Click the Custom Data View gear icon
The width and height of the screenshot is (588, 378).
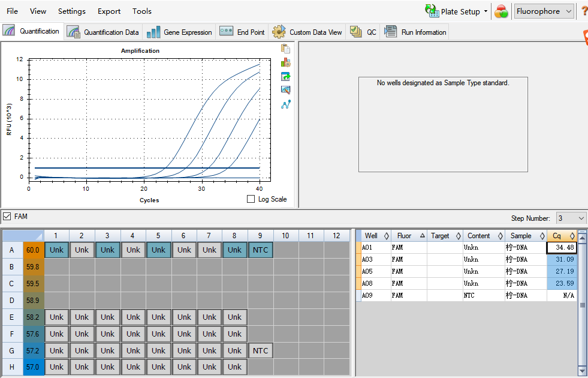click(279, 32)
